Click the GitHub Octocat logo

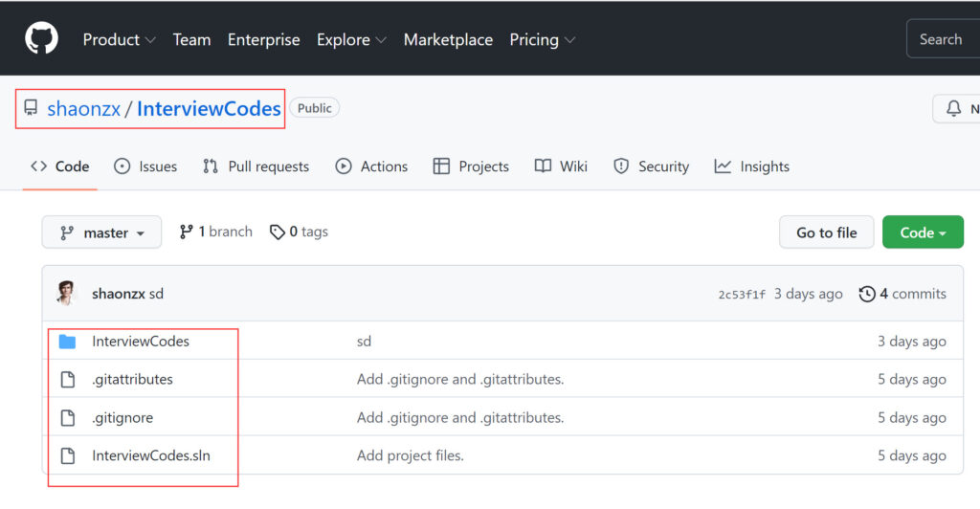[x=41, y=39]
